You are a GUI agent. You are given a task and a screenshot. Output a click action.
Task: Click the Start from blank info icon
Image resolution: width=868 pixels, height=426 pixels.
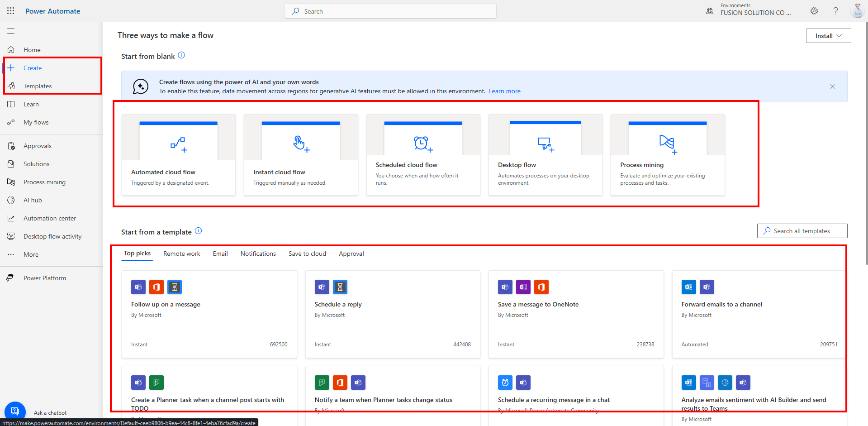click(181, 55)
